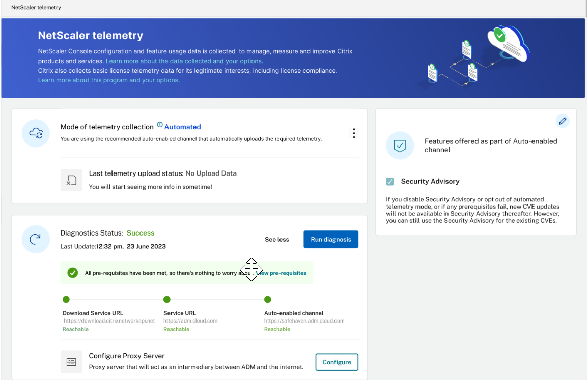Click the shield icon in Auto-enabled features card
This screenshot has height=380, width=588.
click(x=400, y=145)
